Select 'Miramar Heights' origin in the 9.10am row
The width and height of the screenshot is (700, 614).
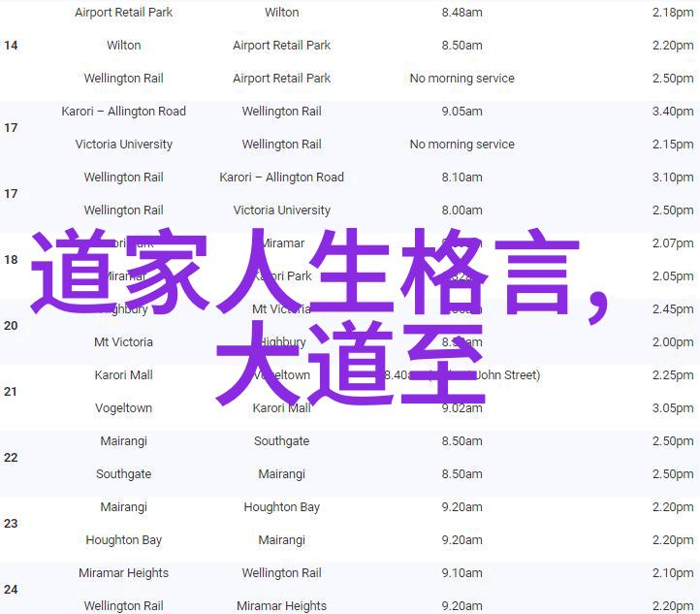click(124, 573)
